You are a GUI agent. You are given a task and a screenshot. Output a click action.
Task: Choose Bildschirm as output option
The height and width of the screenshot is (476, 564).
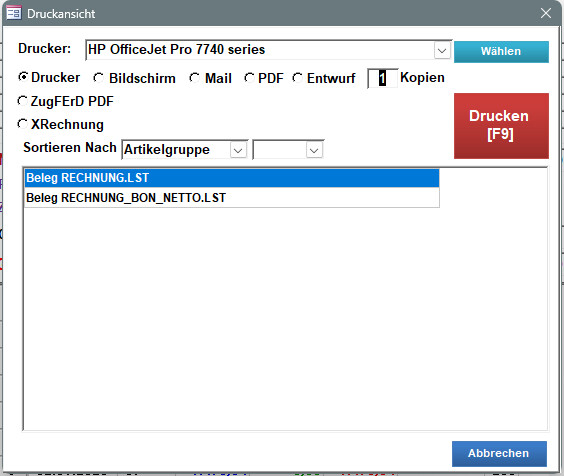tap(98, 78)
